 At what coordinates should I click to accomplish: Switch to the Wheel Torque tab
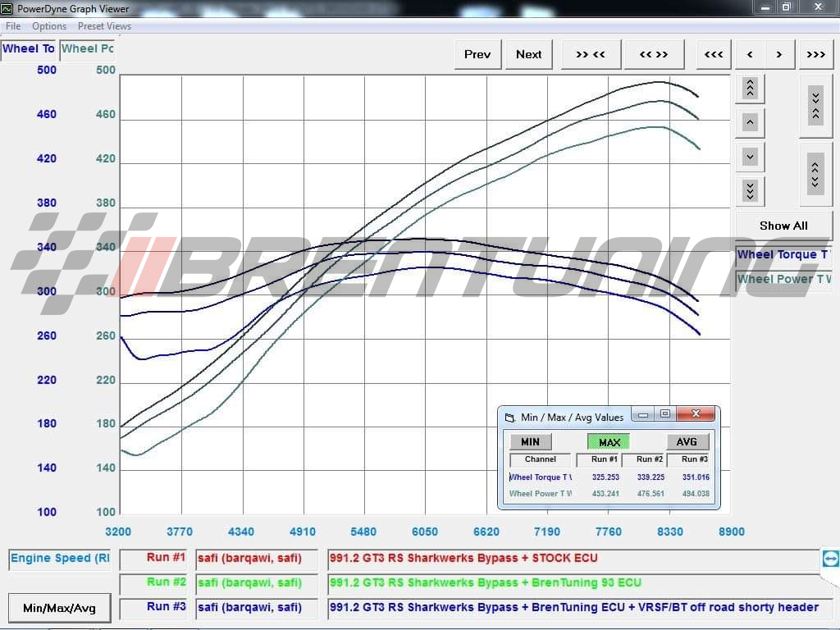29,48
